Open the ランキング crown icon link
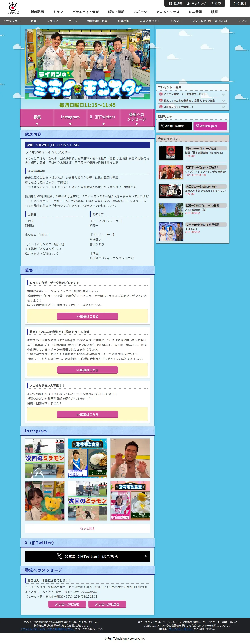The image size is (250, 644). (x=196, y=4)
